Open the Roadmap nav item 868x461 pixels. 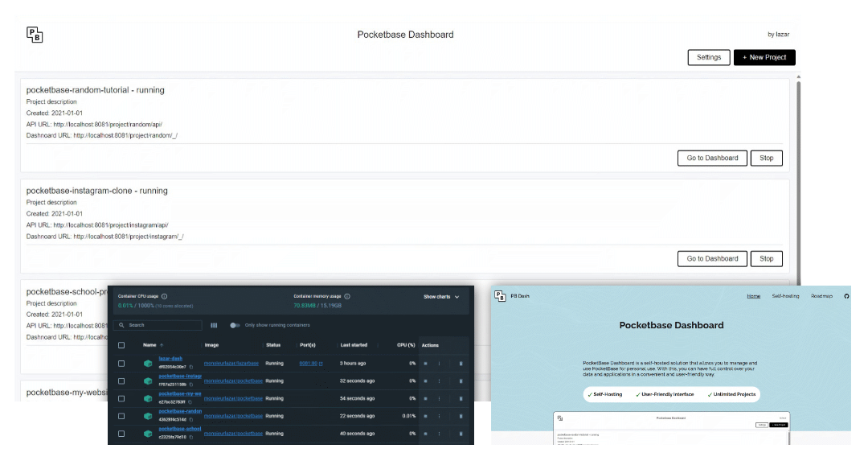pos(821,296)
